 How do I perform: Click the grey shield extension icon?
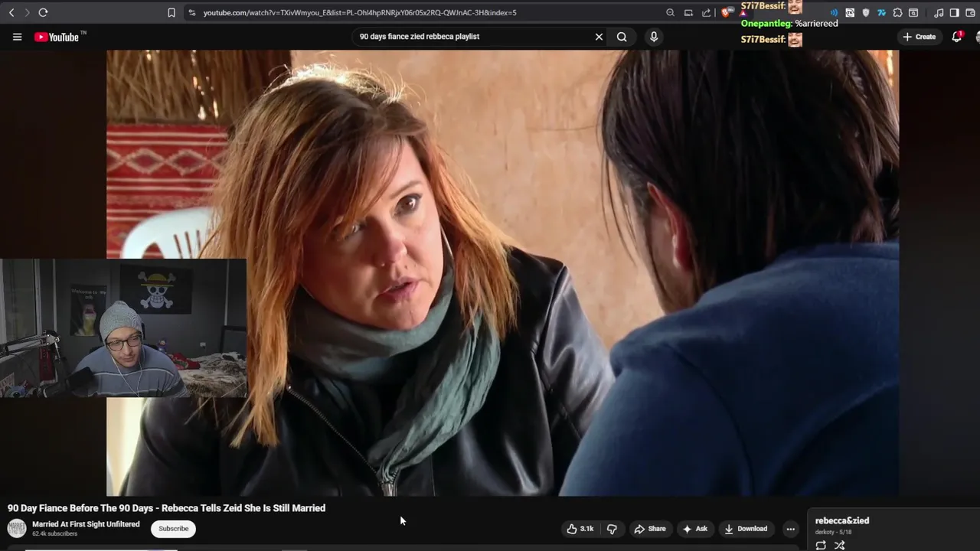click(866, 12)
